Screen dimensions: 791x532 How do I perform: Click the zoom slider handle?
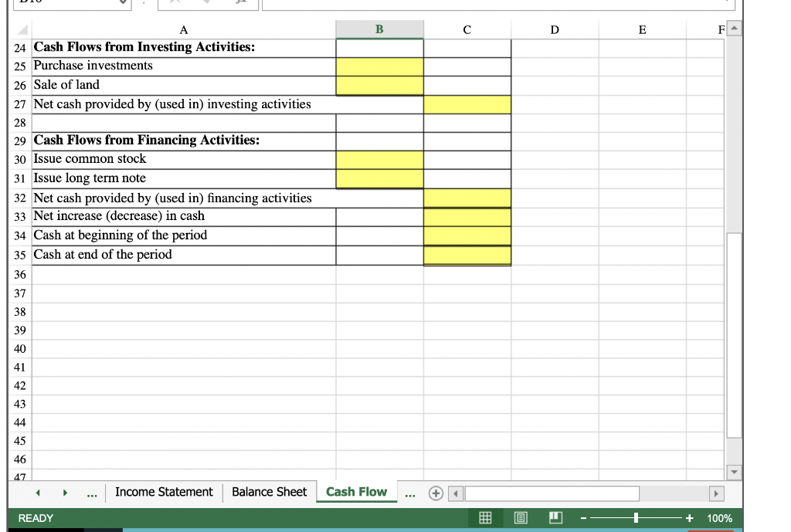636,518
